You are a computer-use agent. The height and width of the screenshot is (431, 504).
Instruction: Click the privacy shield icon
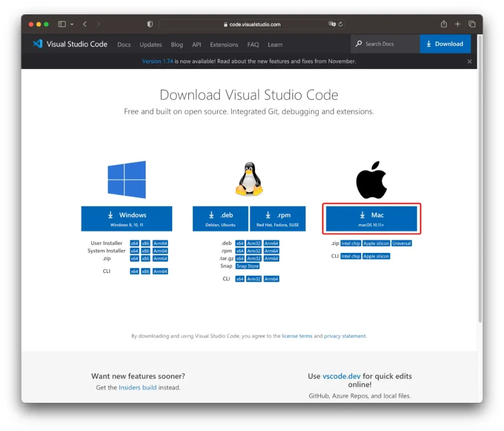(150, 24)
